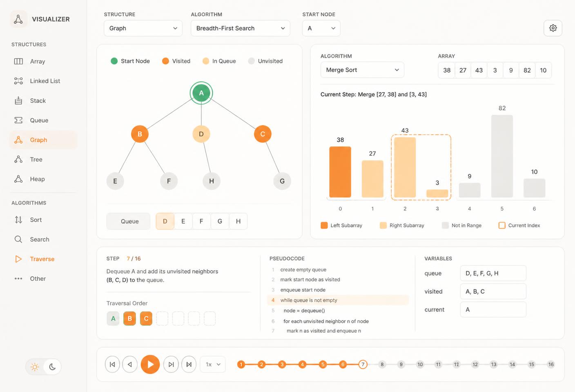Jump to step 16 on the timeline

coord(551,364)
